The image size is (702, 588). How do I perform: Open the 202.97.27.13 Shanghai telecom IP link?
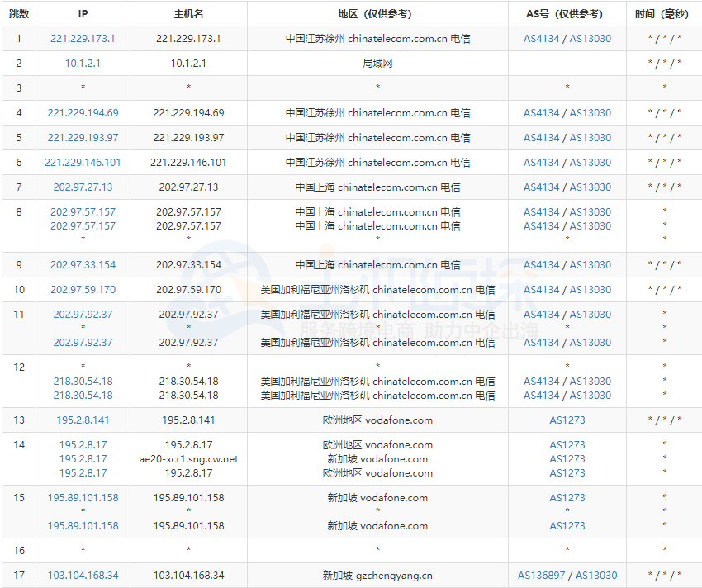tap(82, 187)
